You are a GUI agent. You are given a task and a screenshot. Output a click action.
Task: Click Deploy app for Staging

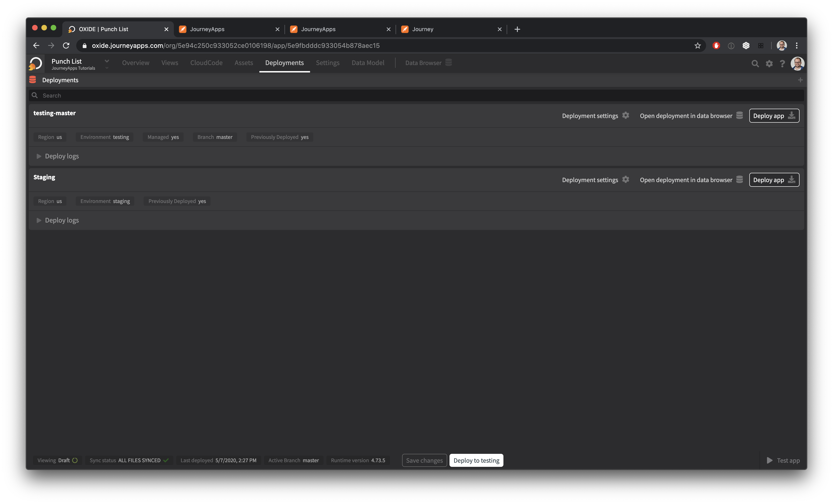[774, 180]
